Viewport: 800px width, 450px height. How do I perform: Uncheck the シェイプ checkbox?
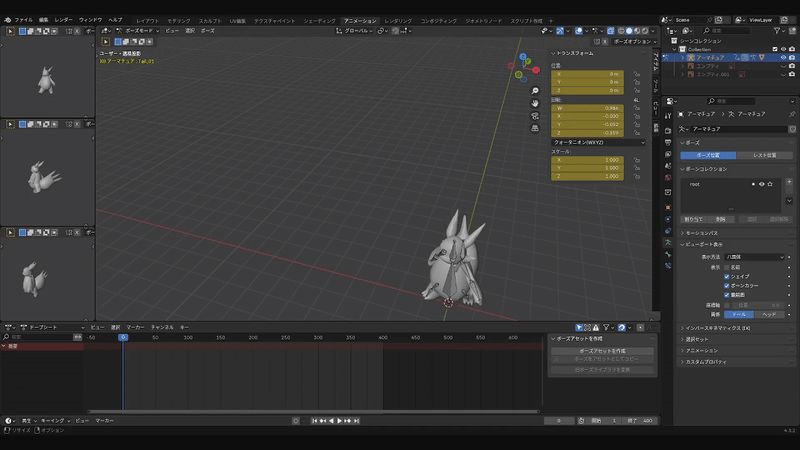click(x=726, y=276)
